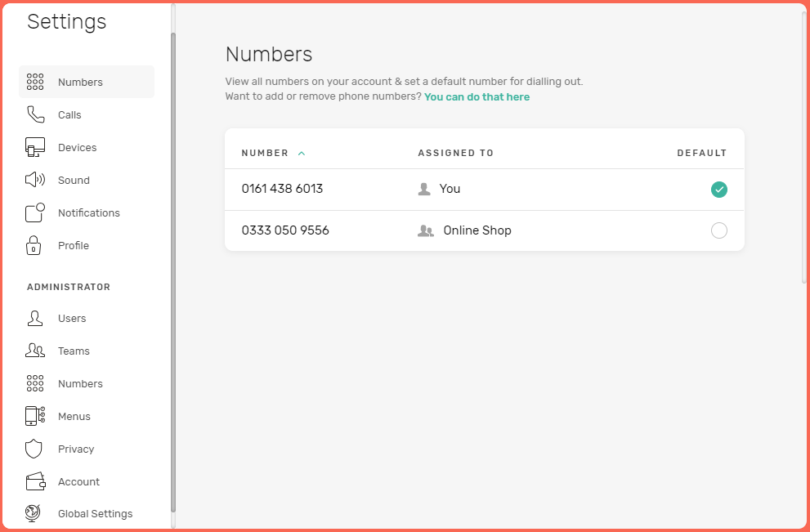Image resolution: width=810 pixels, height=532 pixels.
Task: Switch to the Teams settings section
Action: (34, 351)
